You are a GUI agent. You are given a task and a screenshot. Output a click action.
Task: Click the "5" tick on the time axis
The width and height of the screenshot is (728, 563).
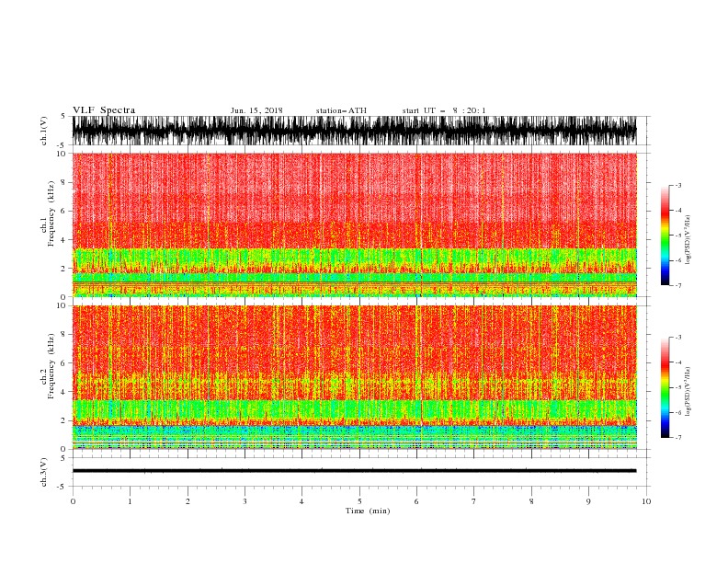(359, 501)
